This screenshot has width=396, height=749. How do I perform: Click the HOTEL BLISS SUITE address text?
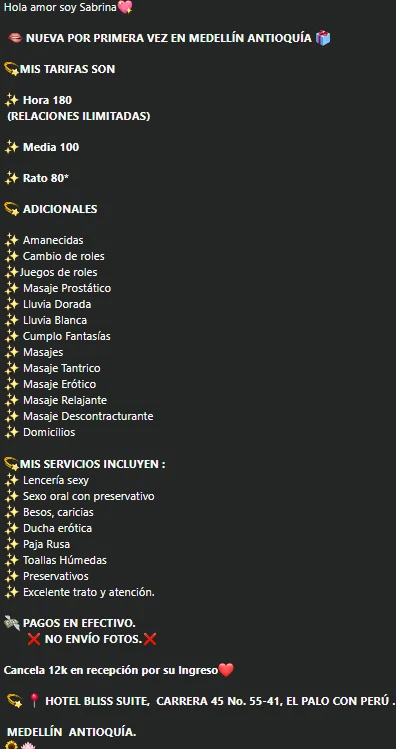(x=220, y=701)
